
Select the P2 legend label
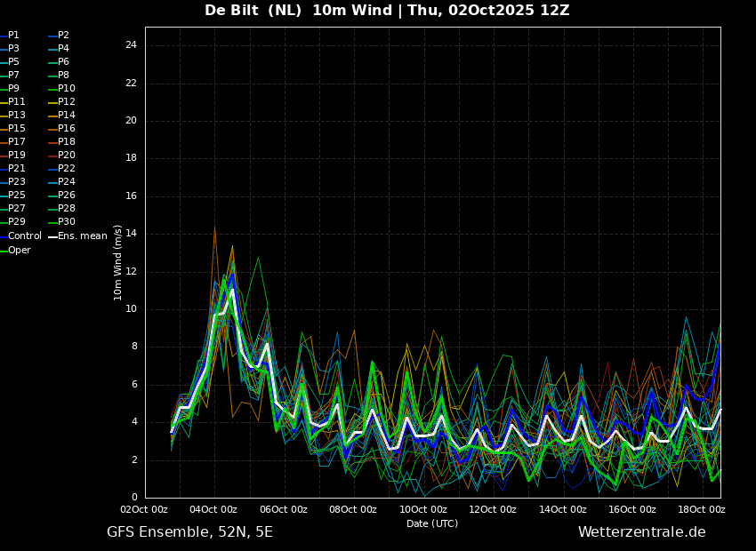click(63, 36)
